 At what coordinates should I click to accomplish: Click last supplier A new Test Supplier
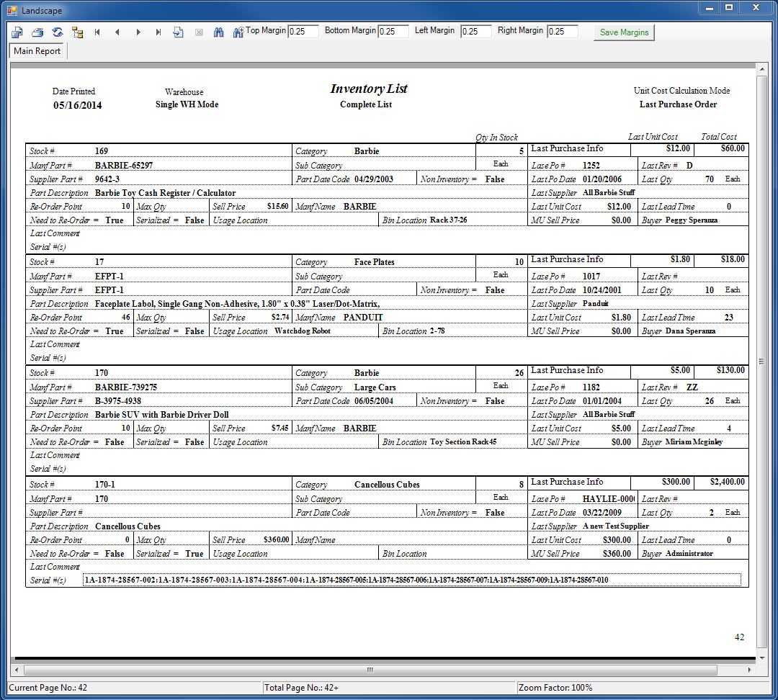(x=616, y=526)
